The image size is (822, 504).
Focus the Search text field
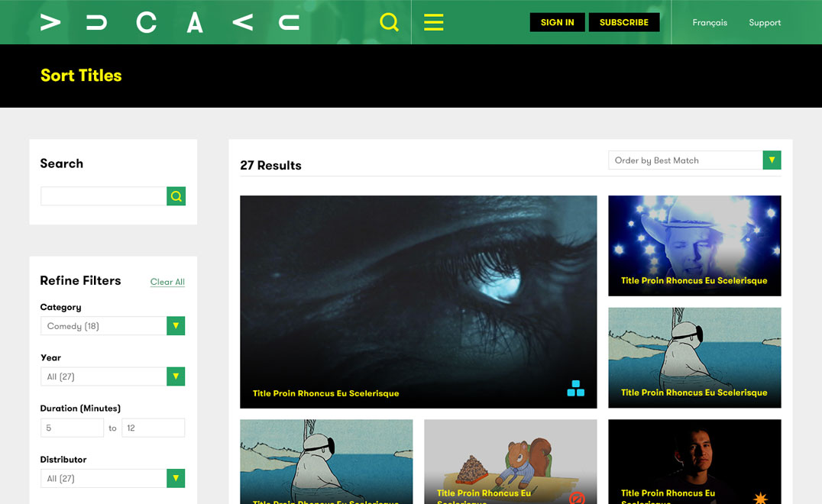click(103, 196)
